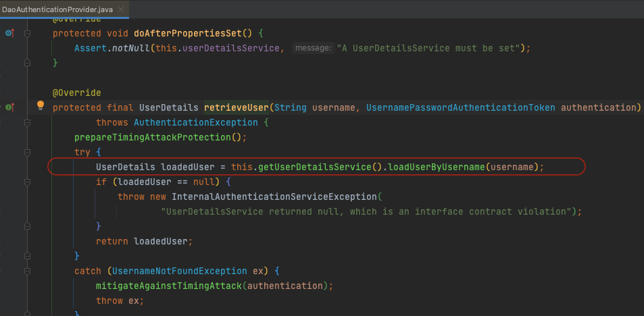Click the override gutter icon beside doAfterPropertiesSet
644x316 pixels.
(x=10, y=33)
